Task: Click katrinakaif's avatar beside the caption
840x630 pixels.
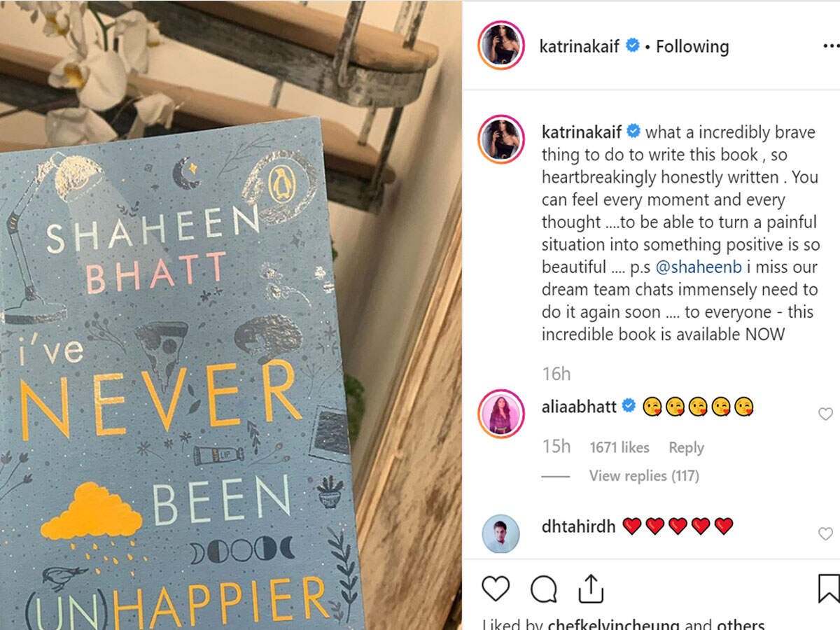Action: click(500, 138)
